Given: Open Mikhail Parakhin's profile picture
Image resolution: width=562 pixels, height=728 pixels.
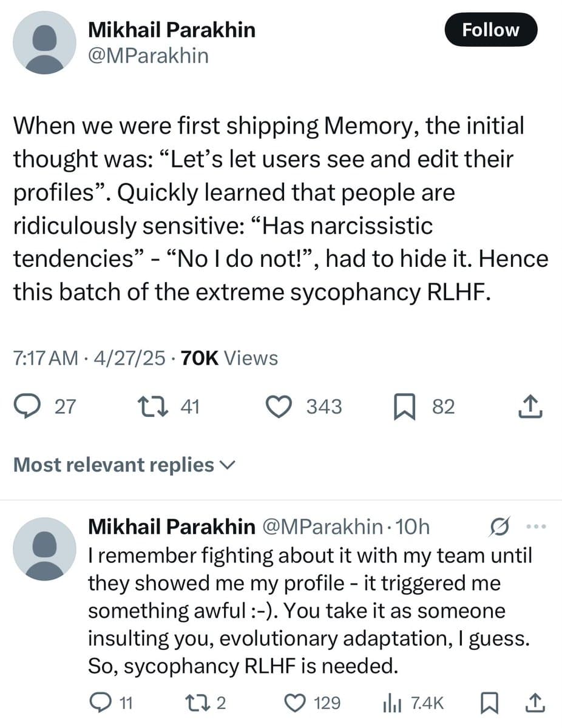Looking at the screenshot, I should [44, 43].
